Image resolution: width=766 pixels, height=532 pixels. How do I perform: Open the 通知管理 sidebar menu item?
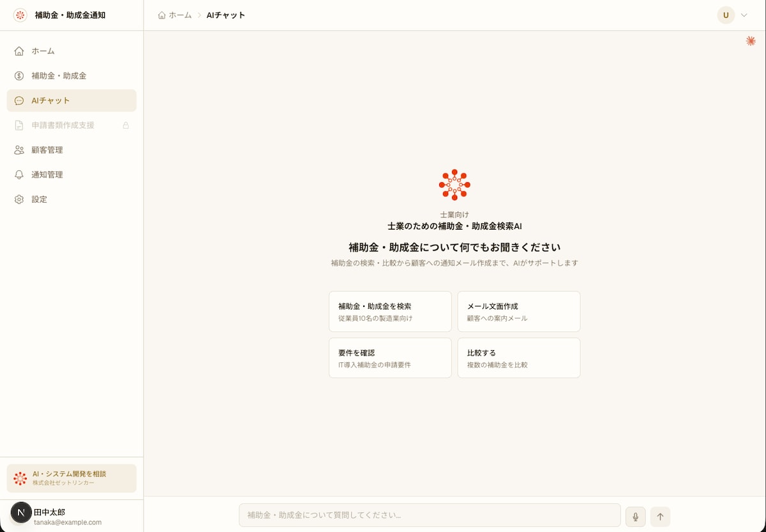pyautogui.click(x=71, y=175)
